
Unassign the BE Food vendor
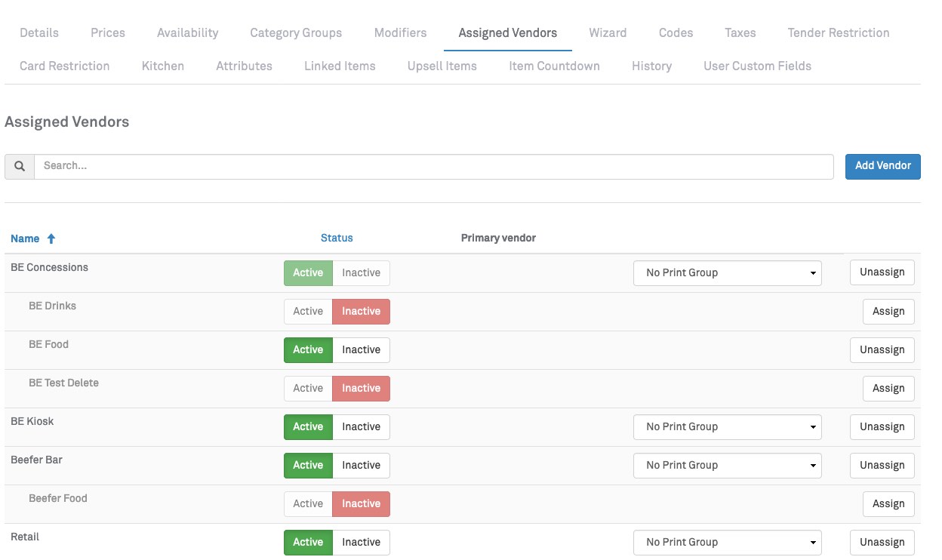[x=882, y=350]
